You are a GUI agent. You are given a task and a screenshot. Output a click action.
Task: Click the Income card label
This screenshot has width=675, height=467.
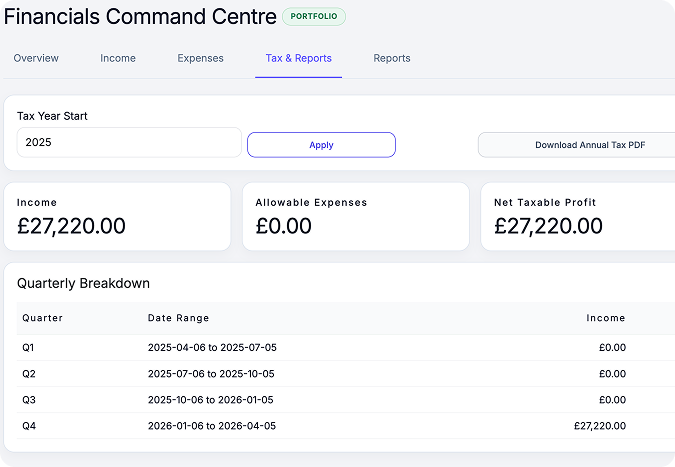pyautogui.click(x=37, y=203)
